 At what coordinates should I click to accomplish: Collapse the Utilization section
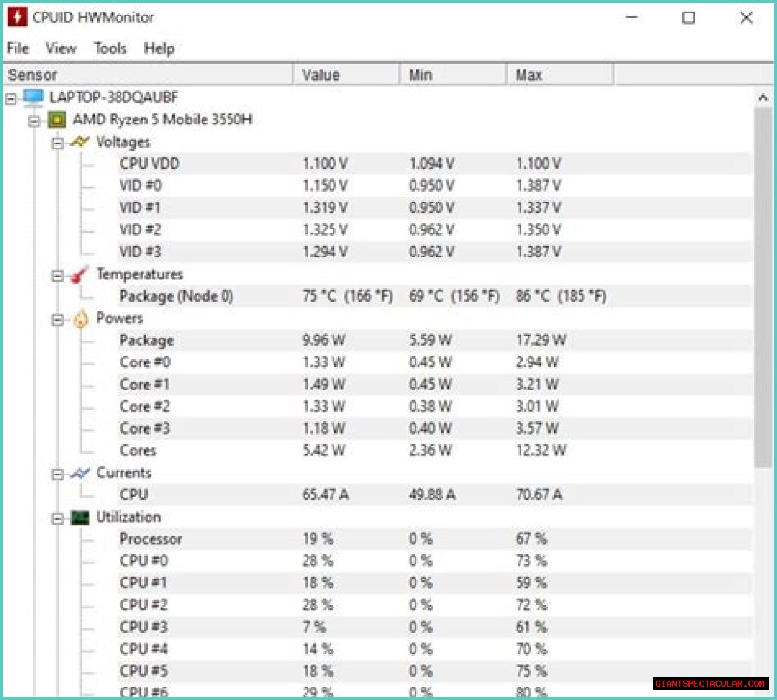click(x=58, y=518)
